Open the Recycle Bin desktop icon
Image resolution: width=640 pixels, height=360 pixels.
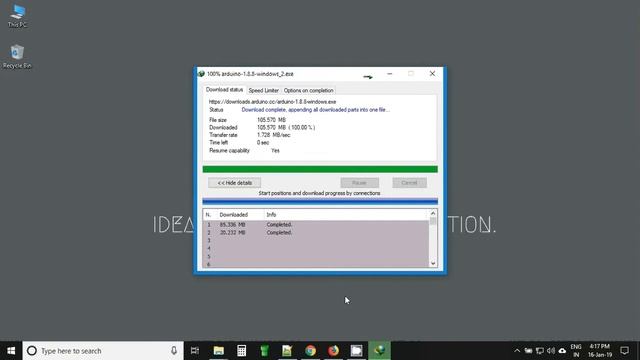[x=17, y=57]
